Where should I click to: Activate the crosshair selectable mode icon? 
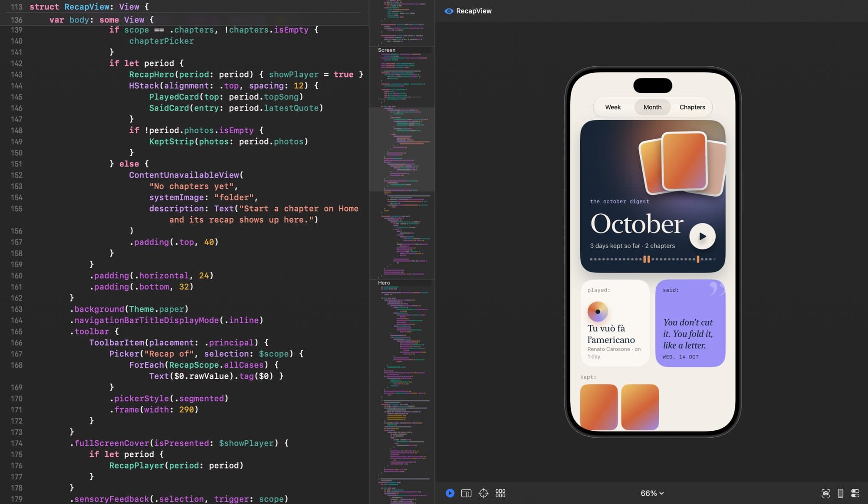[x=483, y=493]
